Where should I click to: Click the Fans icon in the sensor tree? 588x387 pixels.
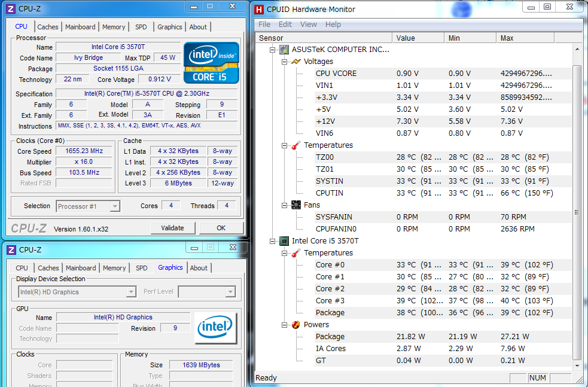point(295,205)
